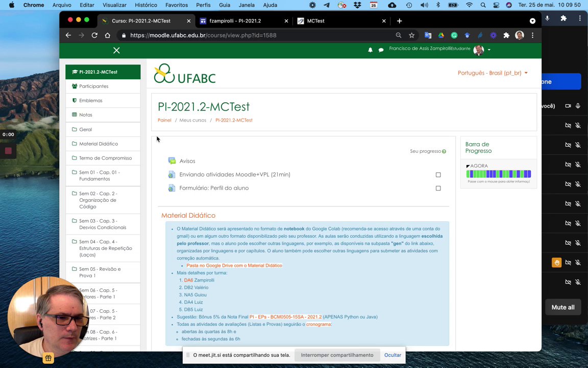Go to Termo de Compromisso section
Screen dimensions: 588x368
(x=103, y=158)
